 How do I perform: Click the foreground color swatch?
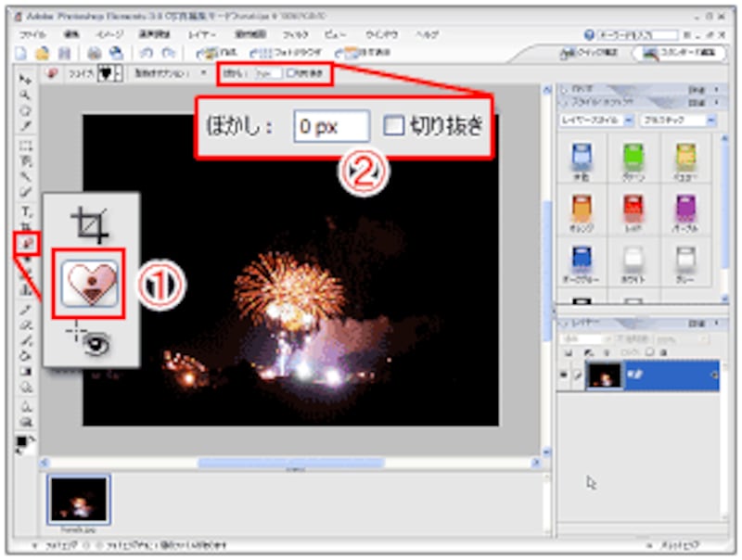click(21, 441)
